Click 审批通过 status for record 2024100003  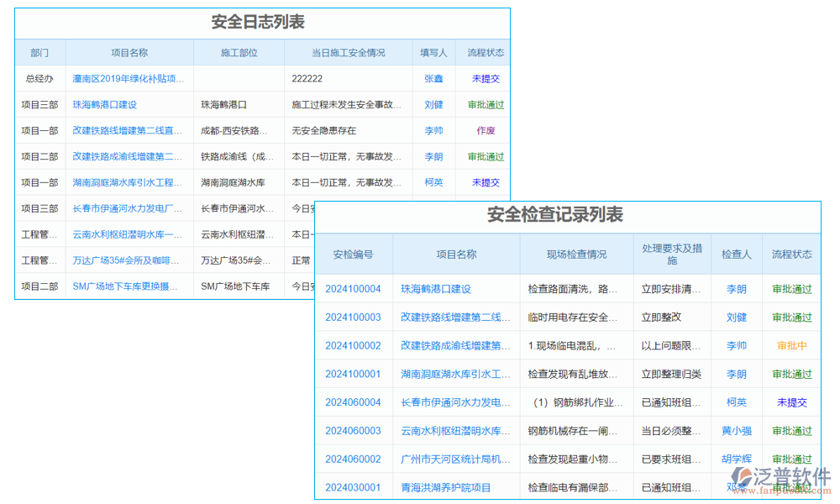(791, 317)
